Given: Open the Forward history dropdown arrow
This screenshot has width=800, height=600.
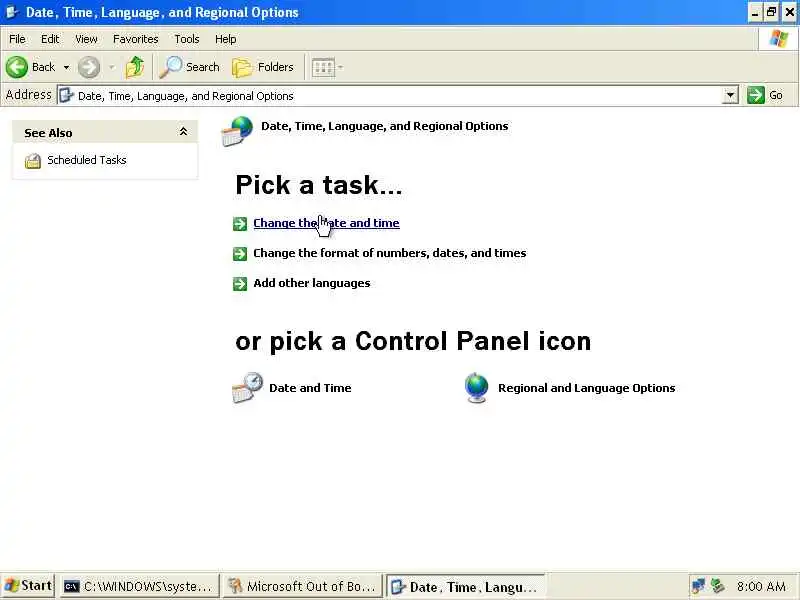Looking at the screenshot, I should (x=112, y=67).
